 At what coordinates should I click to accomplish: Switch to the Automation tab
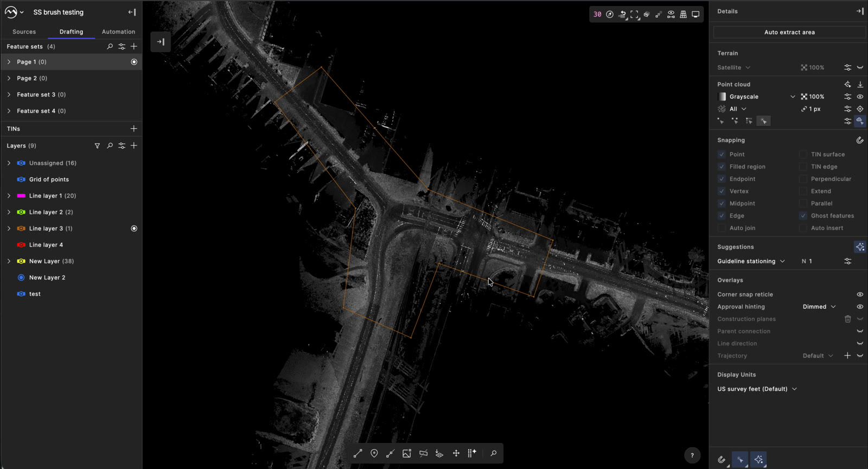click(118, 31)
